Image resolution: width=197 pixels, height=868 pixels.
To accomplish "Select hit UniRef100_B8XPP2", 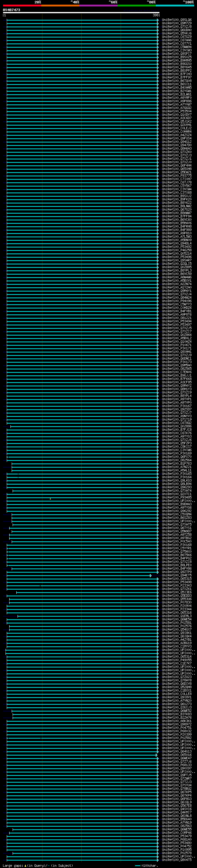I will click(x=176, y=71).
